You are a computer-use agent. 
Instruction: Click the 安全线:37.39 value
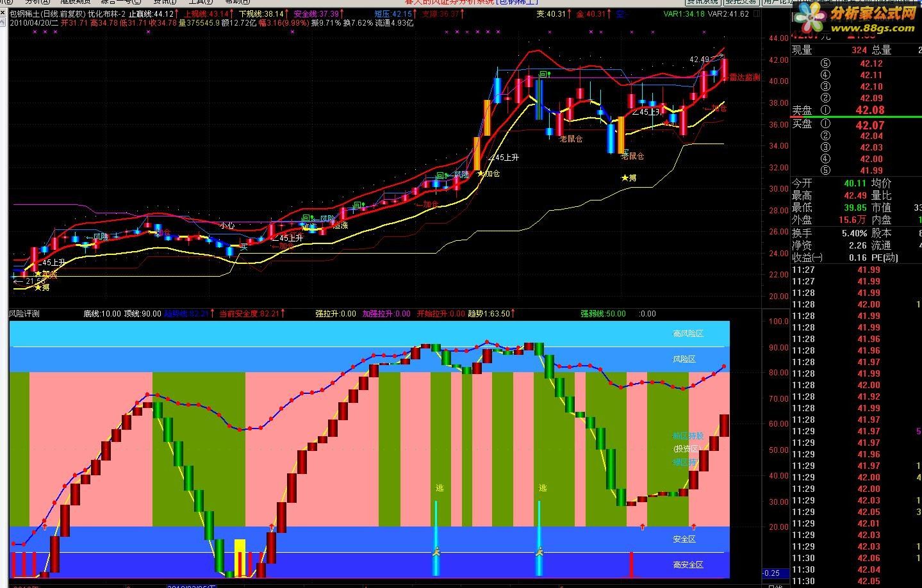316,13
